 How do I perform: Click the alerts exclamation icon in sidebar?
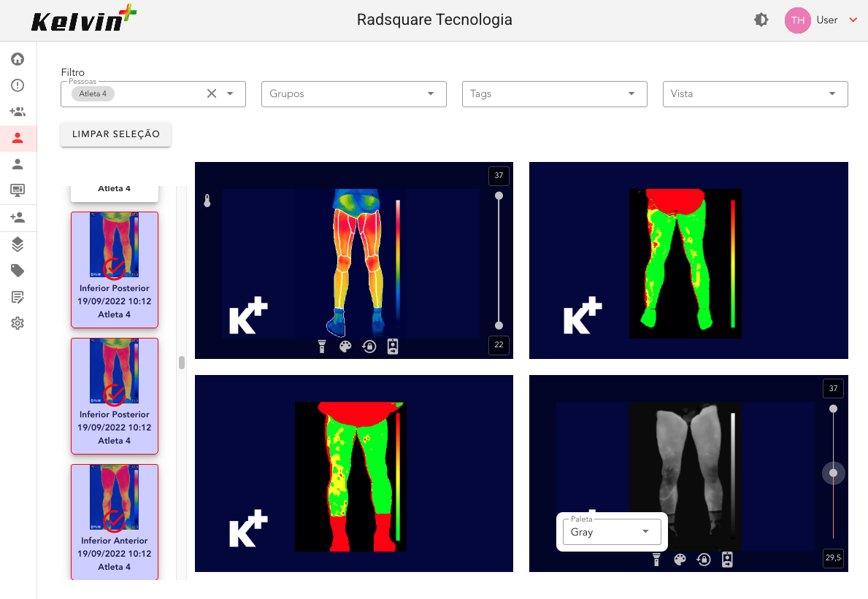tap(18, 85)
